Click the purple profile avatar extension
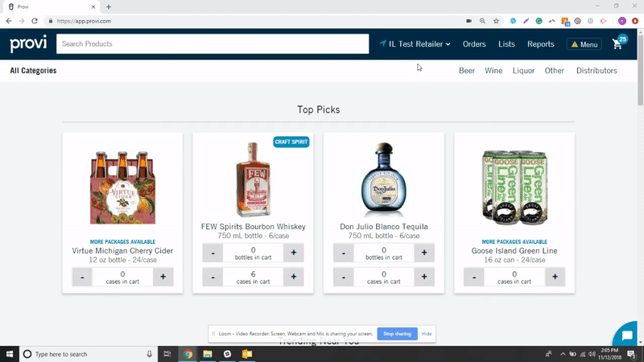Screen dimensions: 644x362 click(622, 21)
